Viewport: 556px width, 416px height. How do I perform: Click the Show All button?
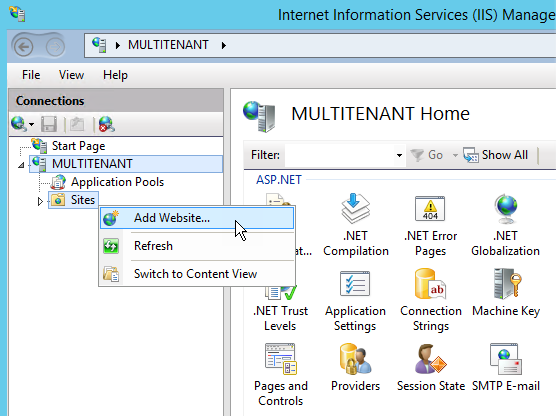[496, 155]
